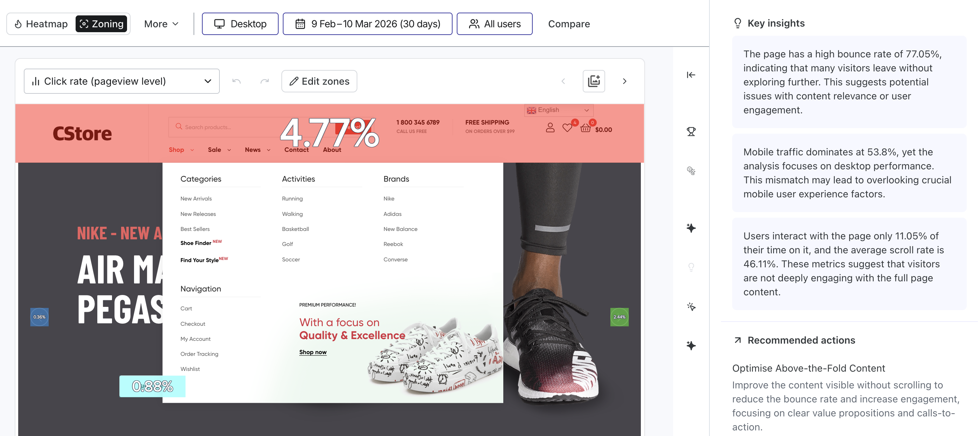Image resolution: width=980 pixels, height=436 pixels.
Task: Go to previous with the left chevron
Action: click(x=563, y=81)
